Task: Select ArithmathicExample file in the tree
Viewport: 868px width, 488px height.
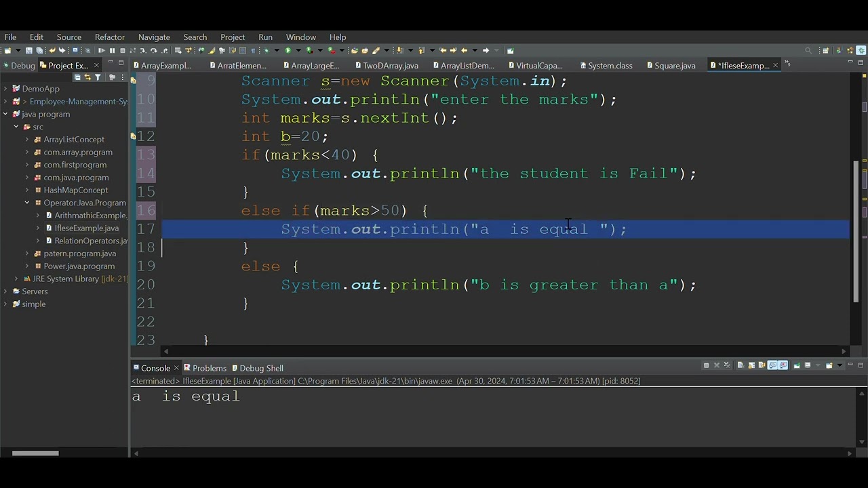Action: click(x=85, y=216)
